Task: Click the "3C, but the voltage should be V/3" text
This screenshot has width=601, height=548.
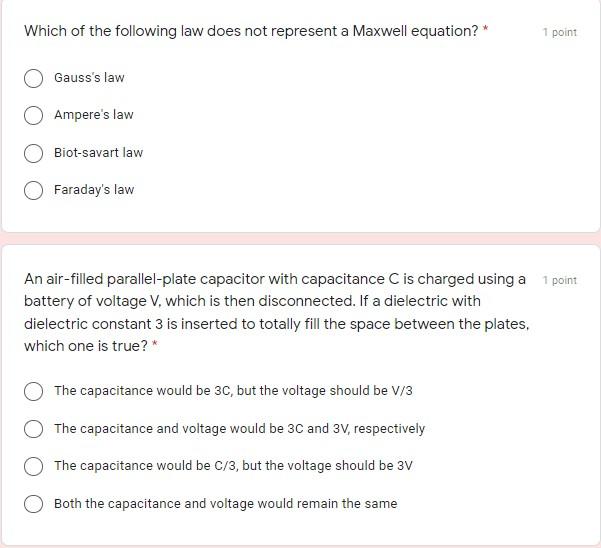Action: 233,391
